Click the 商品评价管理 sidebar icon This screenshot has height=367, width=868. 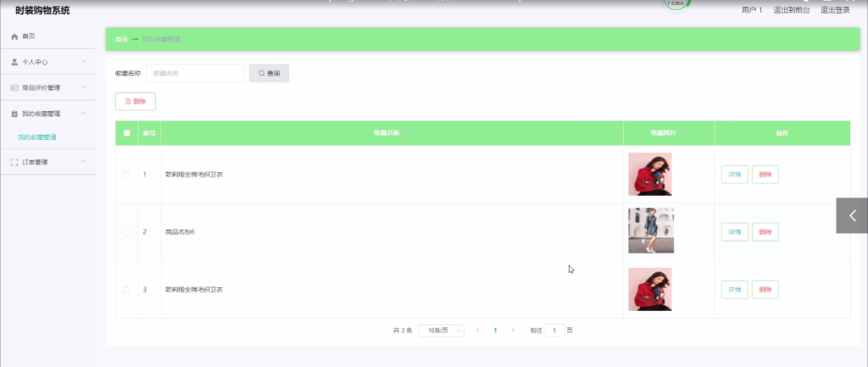click(x=15, y=87)
